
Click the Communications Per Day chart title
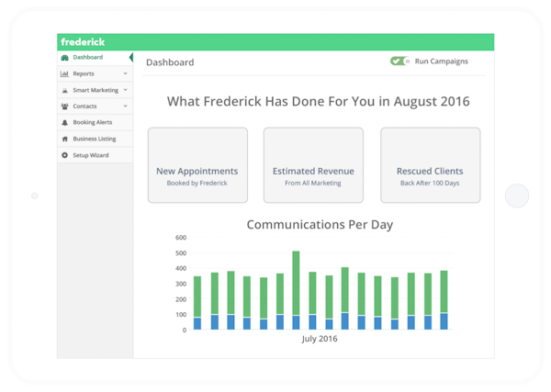320,224
